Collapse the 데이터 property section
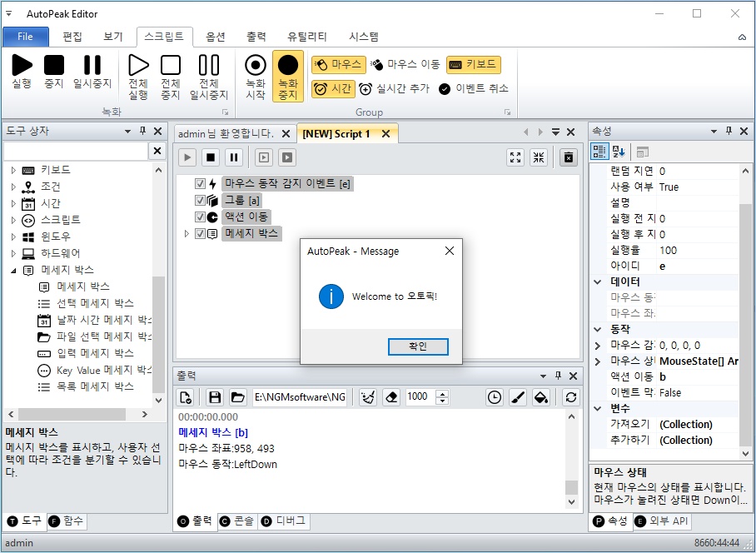756x553 pixels. pos(597,281)
